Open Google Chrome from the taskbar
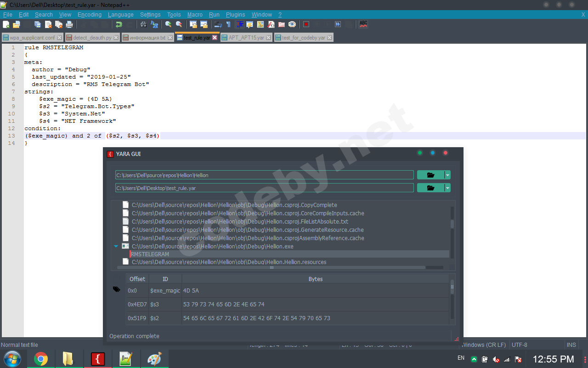The height and width of the screenshot is (368, 588). pyautogui.click(x=40, y=359)
